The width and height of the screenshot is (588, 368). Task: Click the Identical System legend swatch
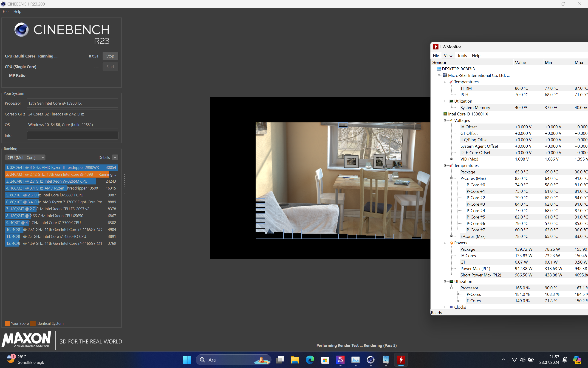tap(33, 323)
